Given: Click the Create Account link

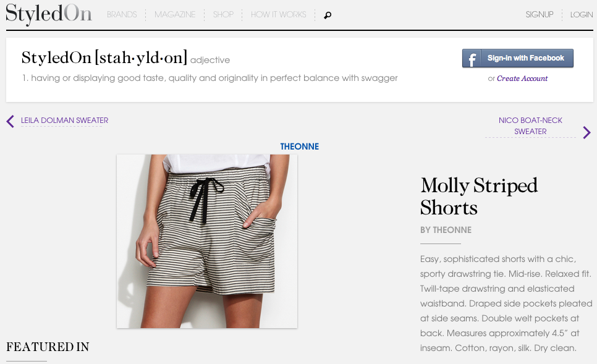Looking at the screenshot, I should point(522,78).
